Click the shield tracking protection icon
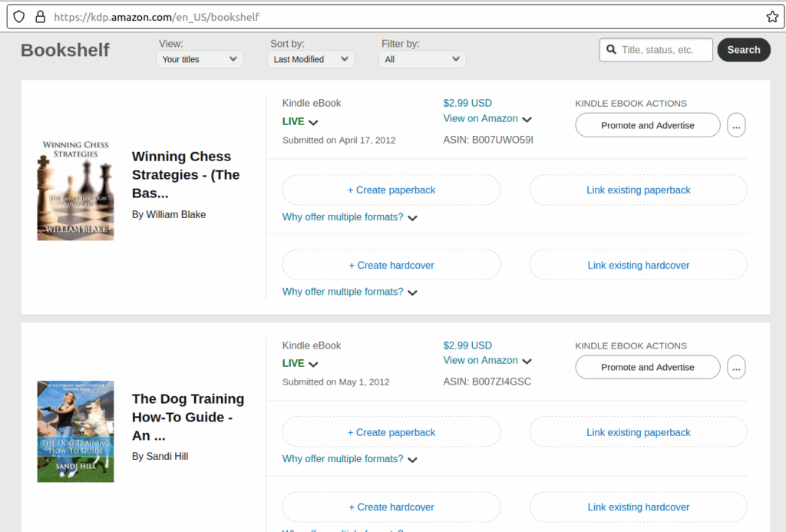Image resolution: width=786 pixels, height=532 pixels. click(19, 17)
